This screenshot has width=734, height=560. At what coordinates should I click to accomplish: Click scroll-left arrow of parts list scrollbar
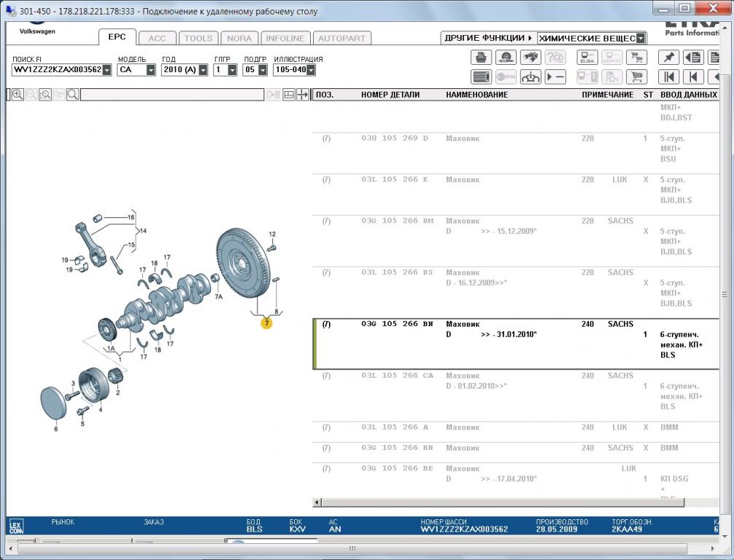pyautogui.click(x=317, y=502)
